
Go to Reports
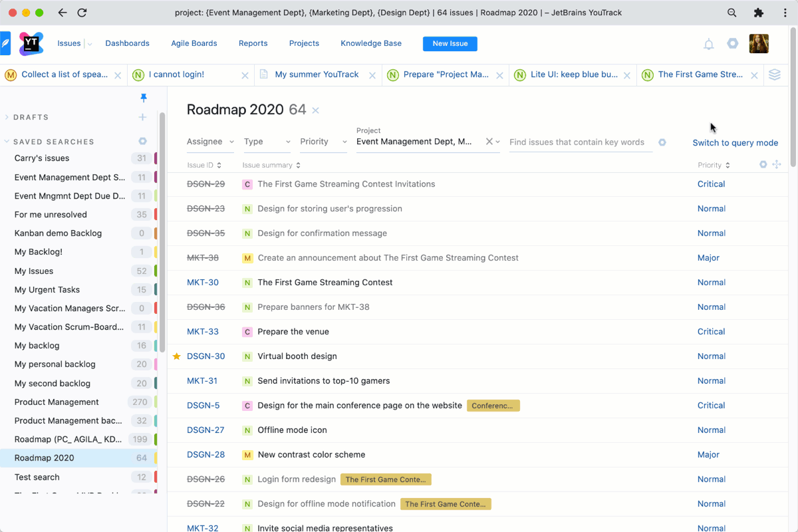253,43
